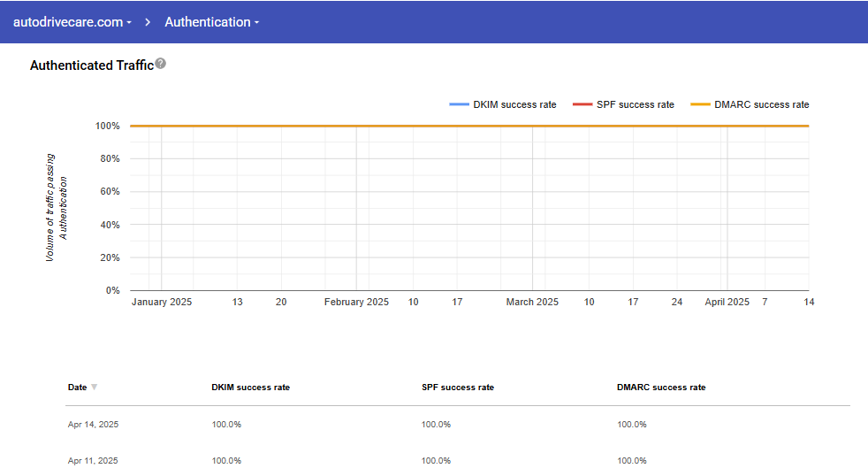Toggle the DKIM success rate legend label
Image resolution: width=868 pixels, height=476 pixels.
point(514,104)
